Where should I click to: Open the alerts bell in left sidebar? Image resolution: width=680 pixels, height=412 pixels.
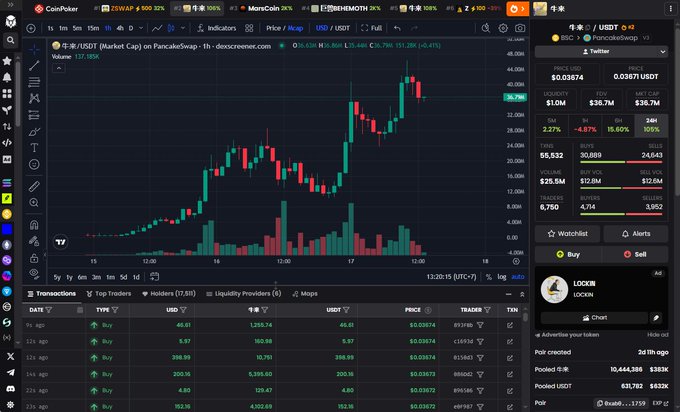pyautogui.click(x=7, y=77)
